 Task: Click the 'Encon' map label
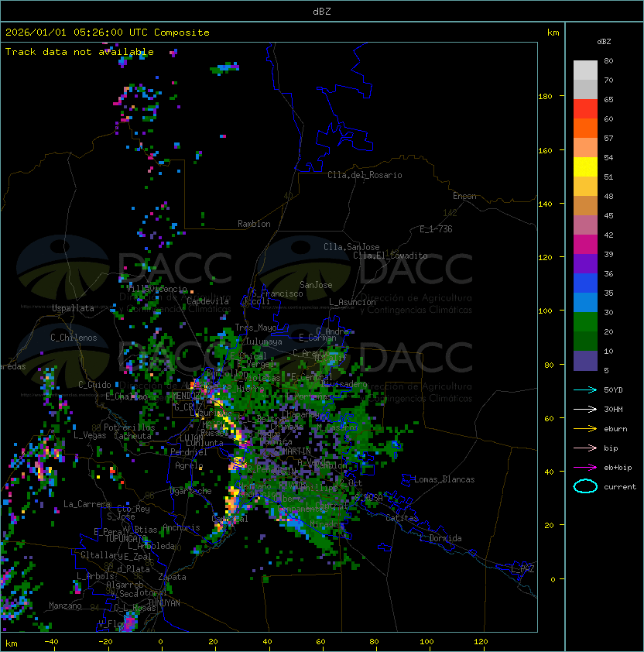coord(464,196)
